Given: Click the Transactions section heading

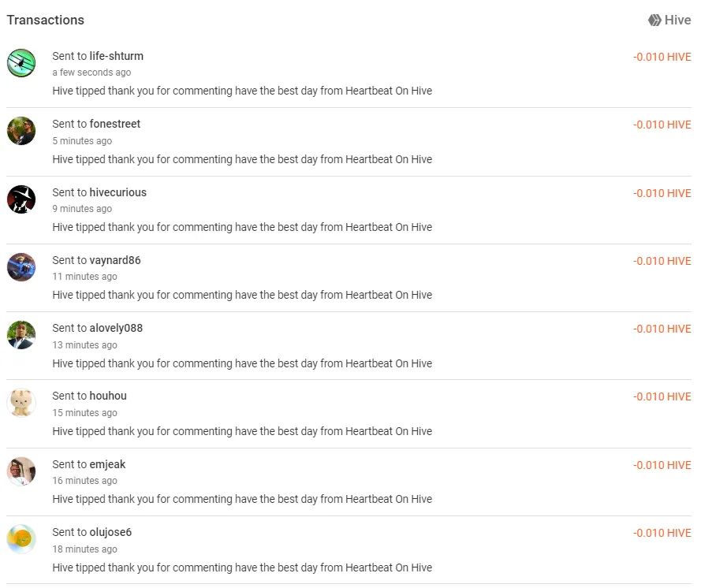Looking at the screenshot, I should (46, 20).
